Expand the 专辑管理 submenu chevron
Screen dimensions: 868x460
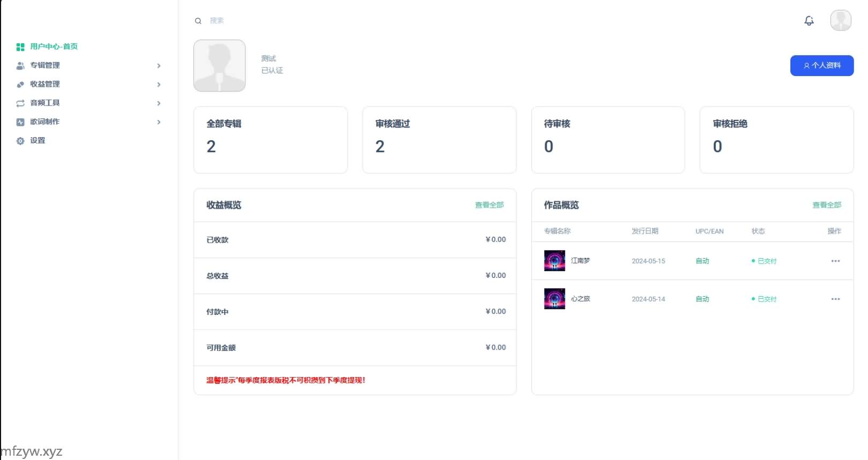pos(158,65)
